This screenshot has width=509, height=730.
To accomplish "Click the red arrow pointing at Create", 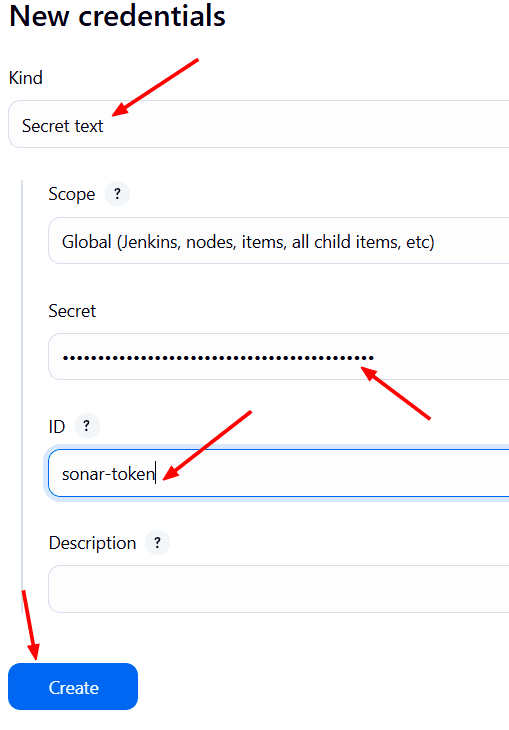I will (30, 625).
